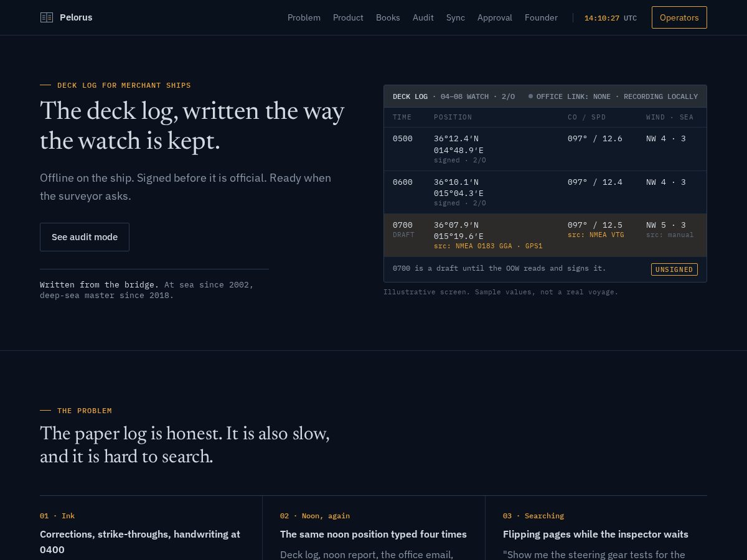The image size is (747, 560).
Task: Click the DECK LOG panel title
Action: 410,96
